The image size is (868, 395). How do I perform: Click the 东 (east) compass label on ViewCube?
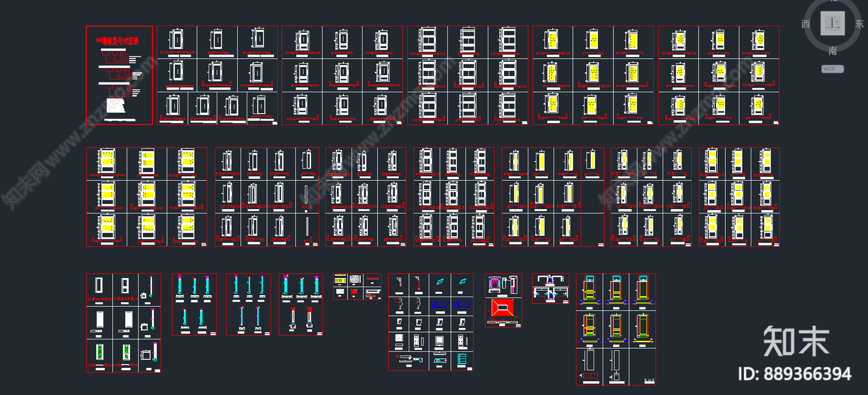pos(859,24)
